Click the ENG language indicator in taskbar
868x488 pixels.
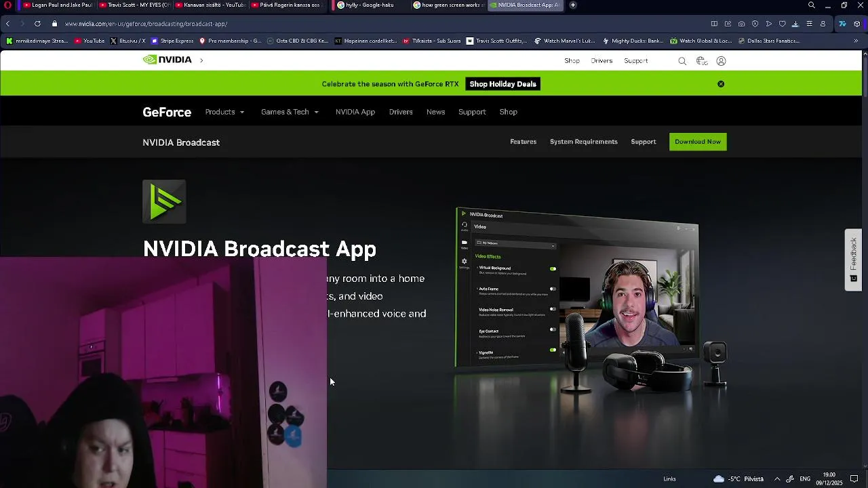pyautogui.click(x=805, y=479)
